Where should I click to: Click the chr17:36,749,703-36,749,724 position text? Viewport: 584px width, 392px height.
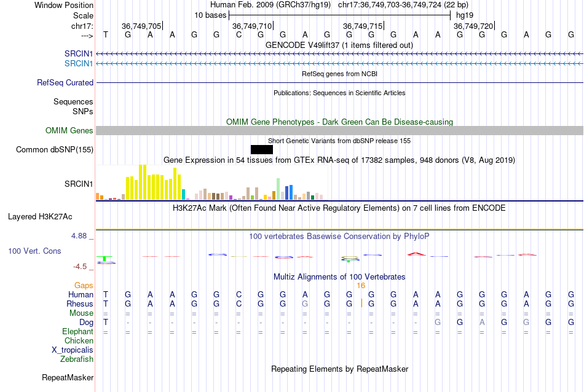pyautogui.click(x=403, y=5)
